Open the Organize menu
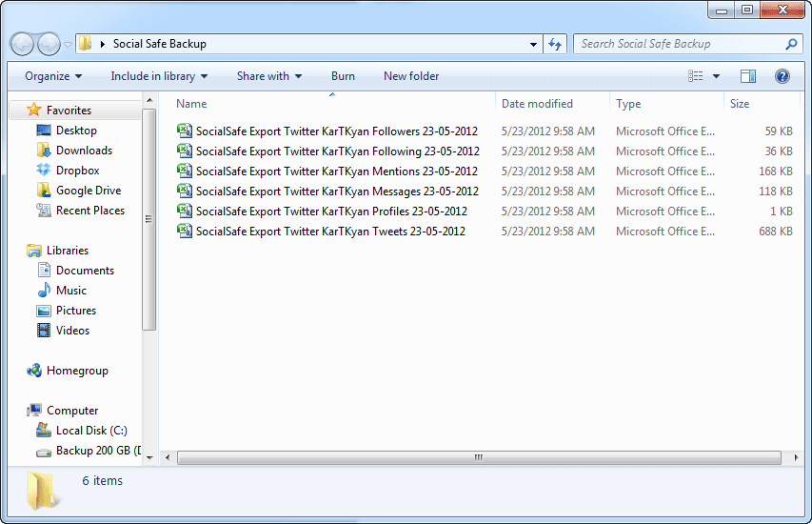The height and width of the screenshot is (524, 812). pyautogui.click(x=53, y=76)
